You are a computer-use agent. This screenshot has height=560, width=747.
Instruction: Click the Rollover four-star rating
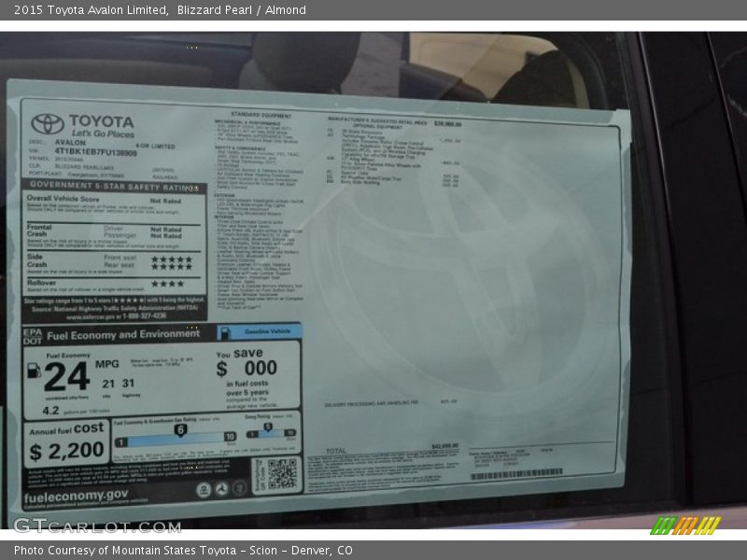click(168, 284)
